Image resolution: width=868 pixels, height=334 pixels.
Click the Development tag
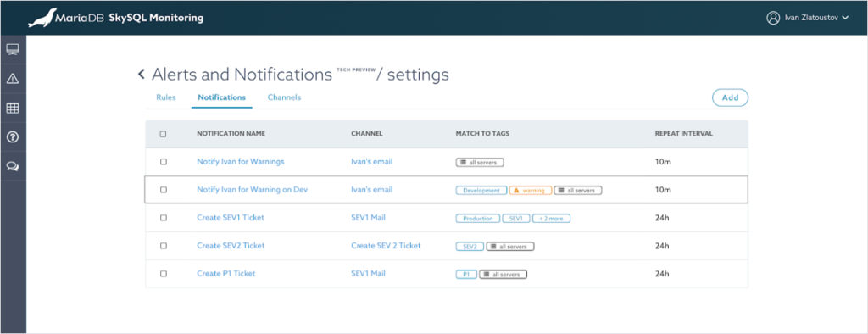pyautogui.click(x=481, y=191)
